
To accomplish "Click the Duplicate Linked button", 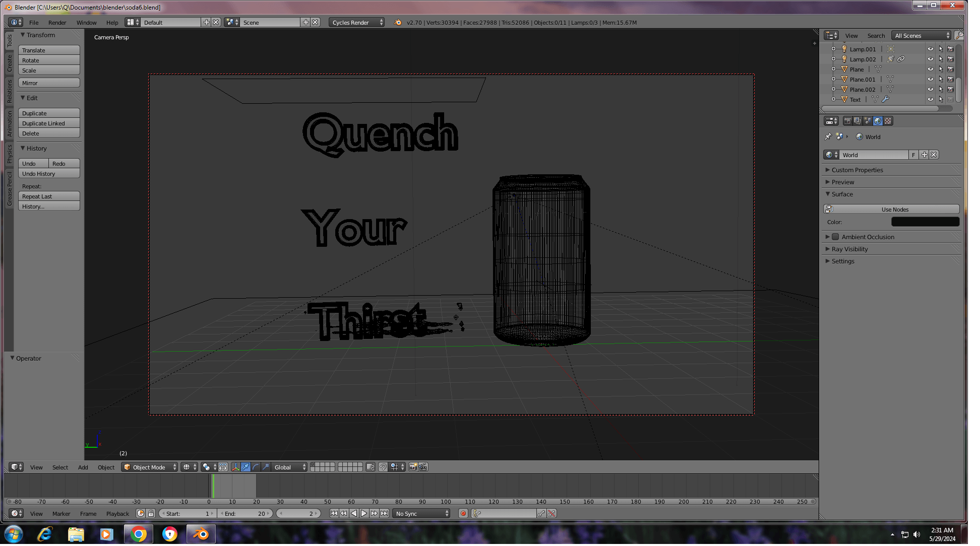I will coord(49,123).
